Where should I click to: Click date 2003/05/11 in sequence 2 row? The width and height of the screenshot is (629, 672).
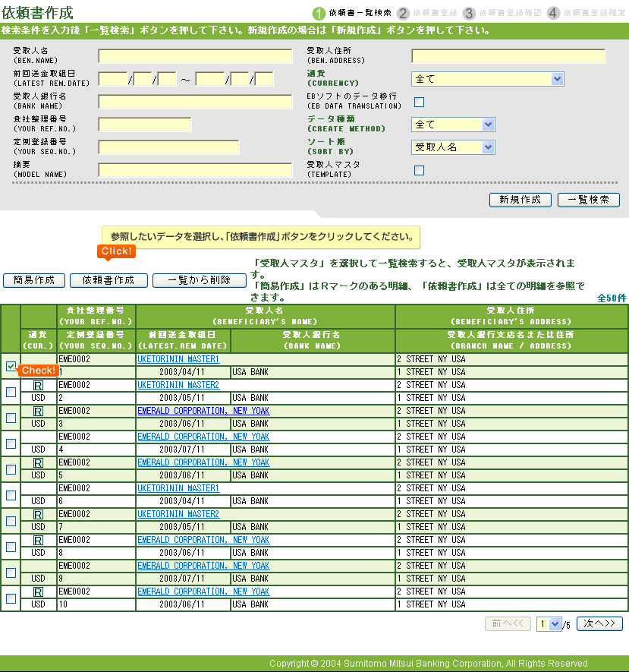(182, 398)
